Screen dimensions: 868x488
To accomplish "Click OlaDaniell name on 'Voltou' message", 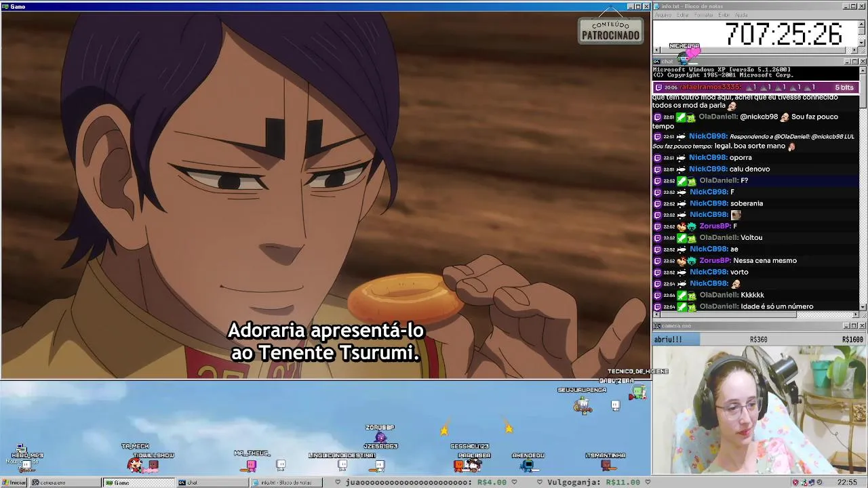I will (x=718, y=237).
